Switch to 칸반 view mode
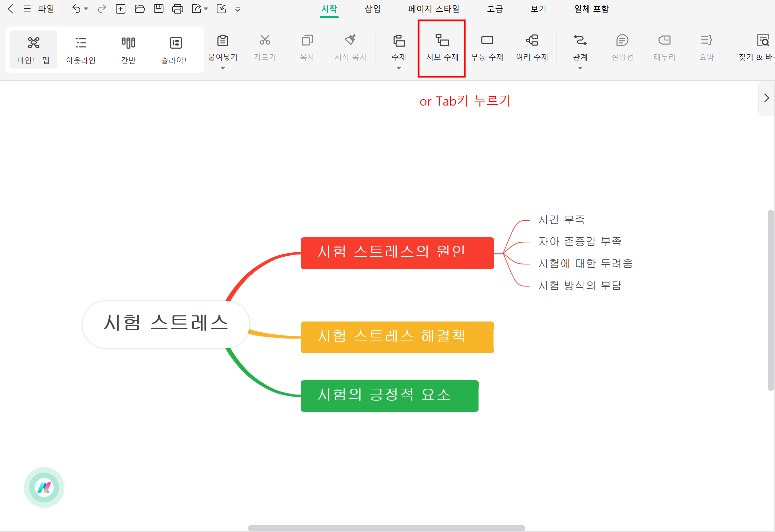 128,50
